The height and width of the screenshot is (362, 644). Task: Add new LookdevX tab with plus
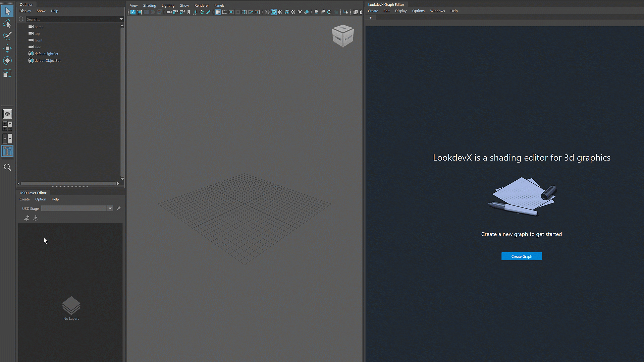click(370, 18)
